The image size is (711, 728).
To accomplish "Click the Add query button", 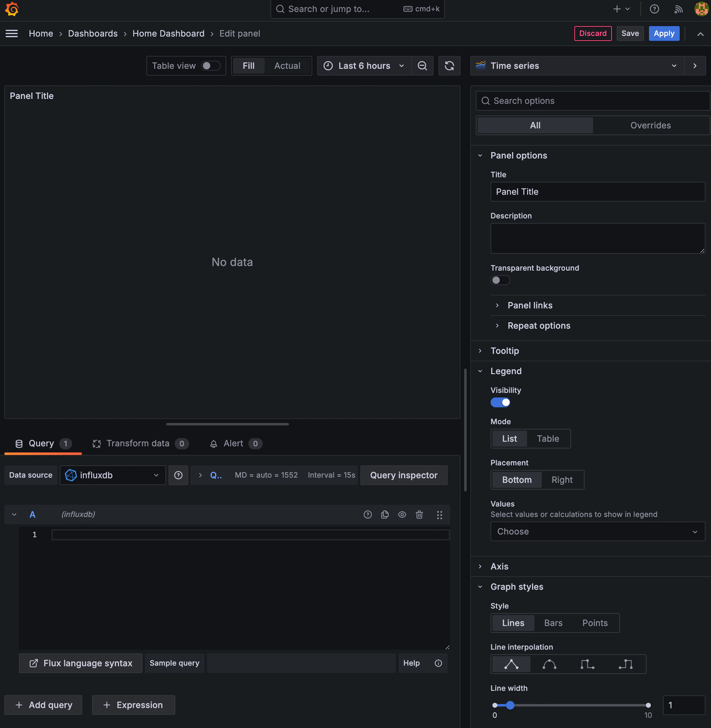I will click(43, 705).
